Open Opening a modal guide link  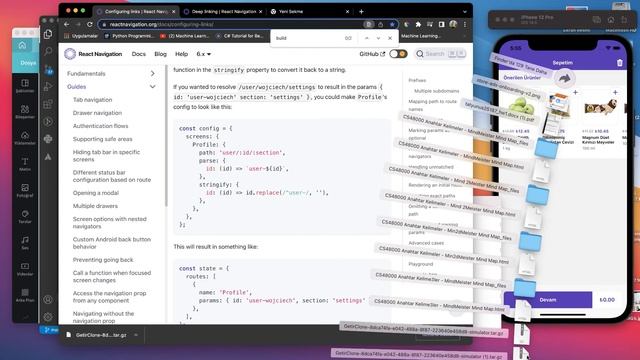point(96,193)
